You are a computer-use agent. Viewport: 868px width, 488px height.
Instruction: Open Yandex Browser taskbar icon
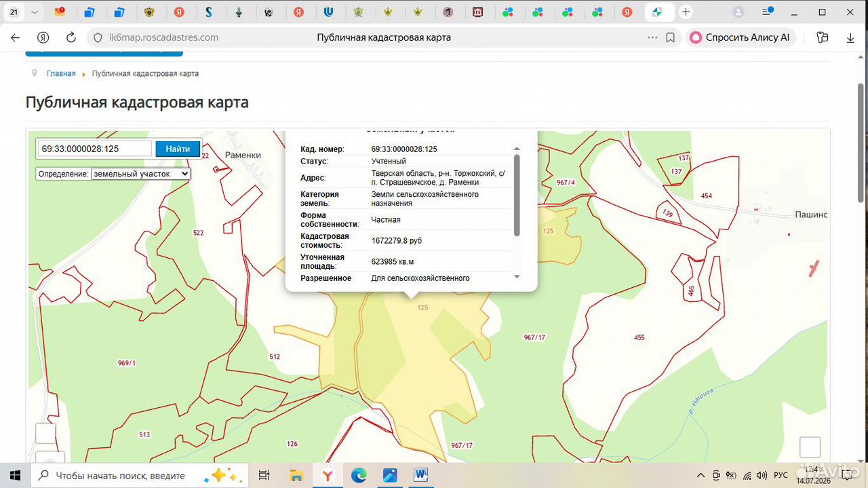click(328, 476)
